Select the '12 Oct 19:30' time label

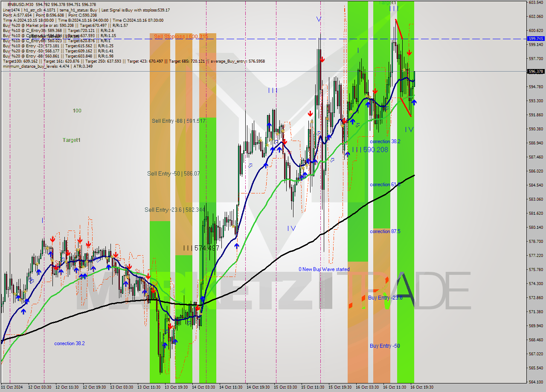94,387
